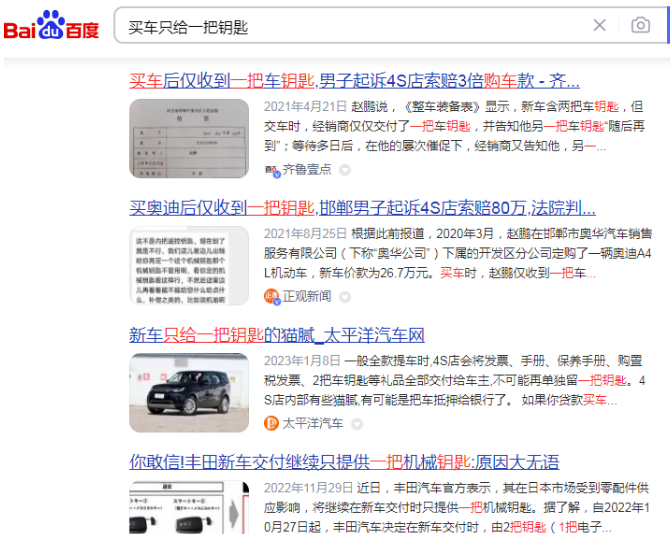
Task: Expand the dropdown next to 正观新闻
Action: click(x=345, y=297)
